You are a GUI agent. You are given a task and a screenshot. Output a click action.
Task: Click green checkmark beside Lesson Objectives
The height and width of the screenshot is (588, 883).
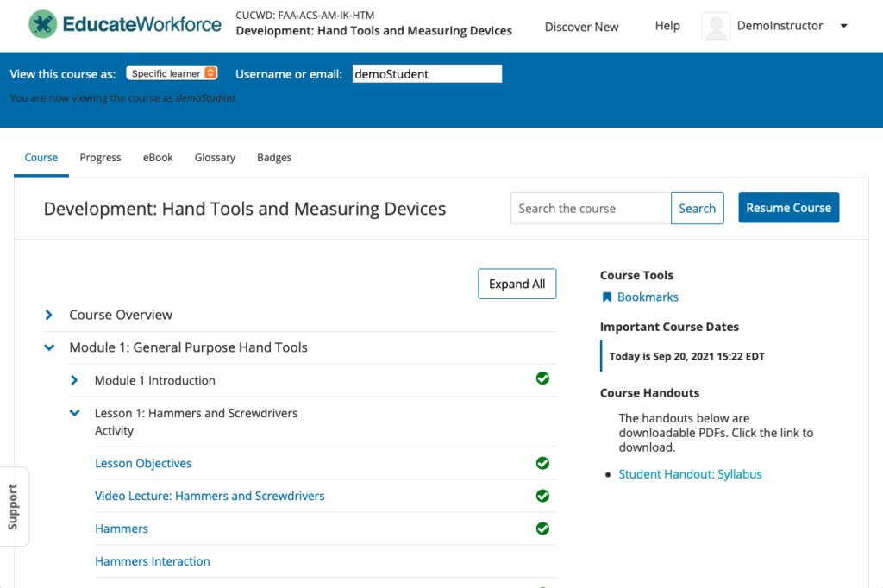pyautogui.click(x=542, y=463)
